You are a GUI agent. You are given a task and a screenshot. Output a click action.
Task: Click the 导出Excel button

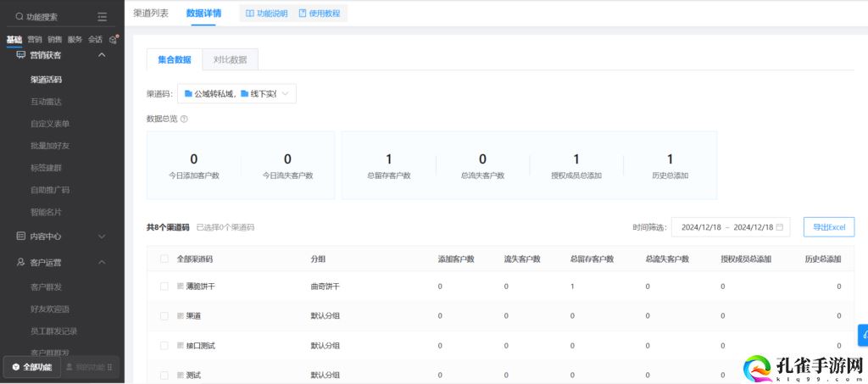(829, 227)
